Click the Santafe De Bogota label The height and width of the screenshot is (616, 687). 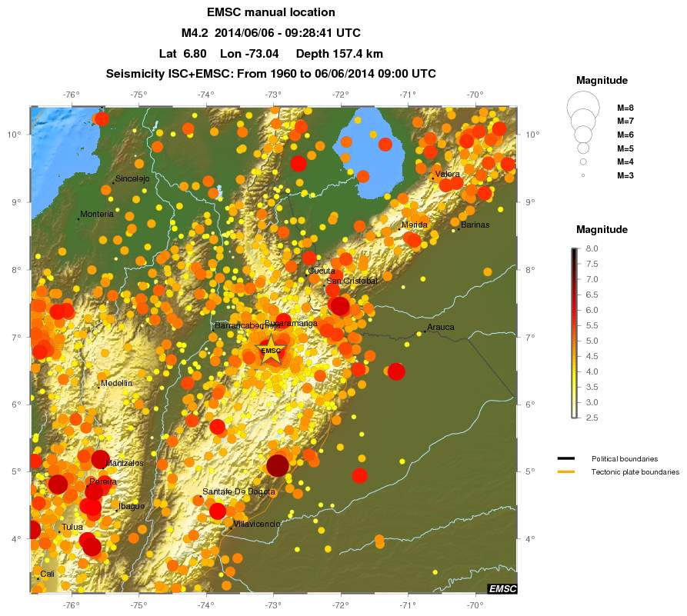click(238, 491)
